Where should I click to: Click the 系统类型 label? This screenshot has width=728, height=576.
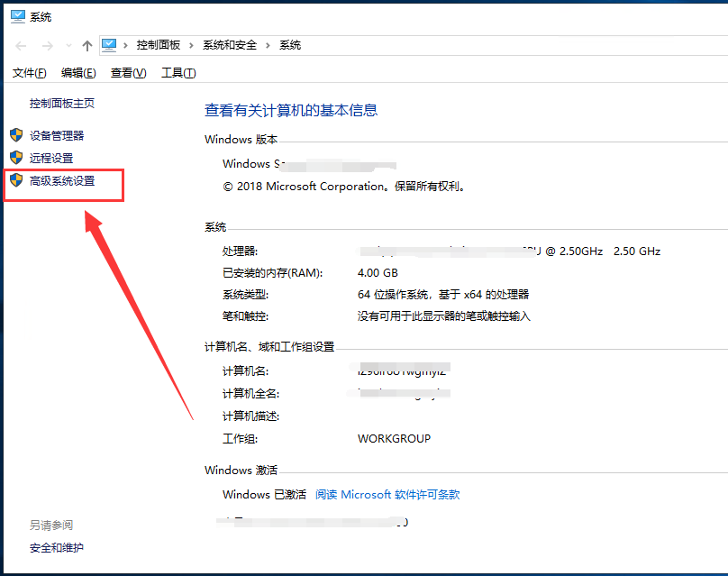[x=246, y=295]
